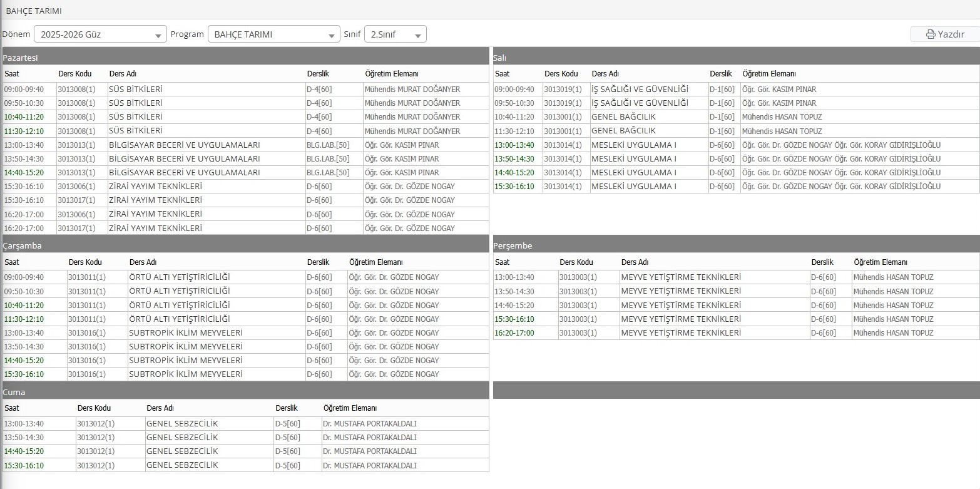Click Ders Kodu column header in Pazartesi table
Viewport: 980px width, 489px height.
75,74
